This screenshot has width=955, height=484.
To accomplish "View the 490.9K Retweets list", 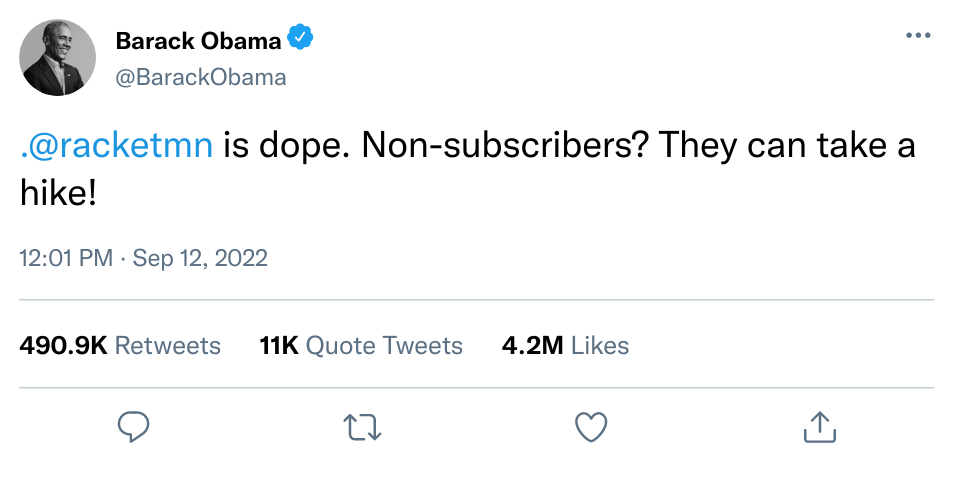I will (120, 345).
